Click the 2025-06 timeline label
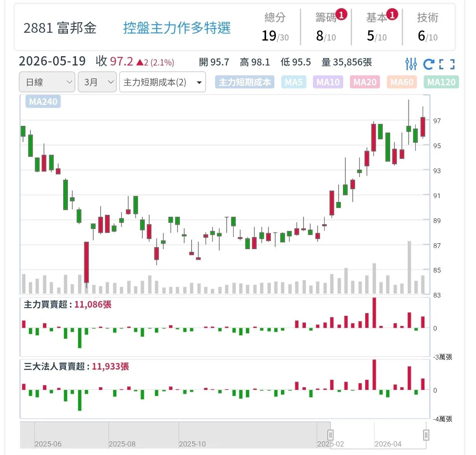The width and height of the screenshot is (476, 455). 48,444
